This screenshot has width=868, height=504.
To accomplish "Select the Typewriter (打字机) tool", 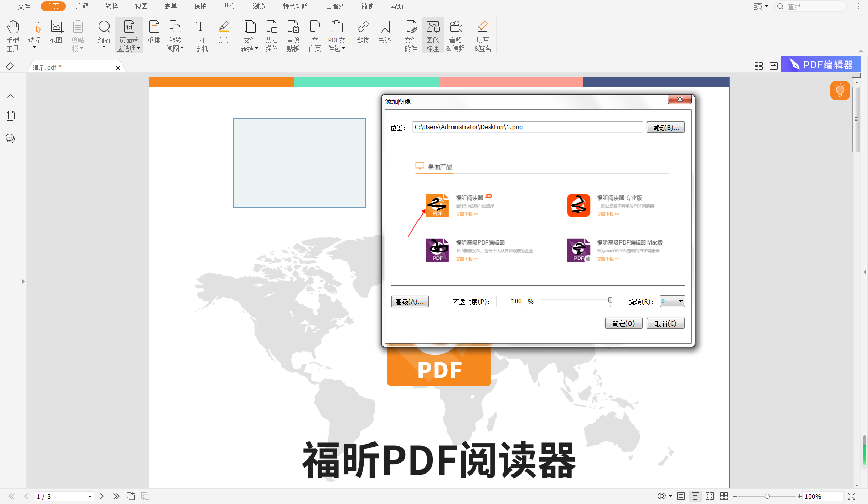I will tap(202, 36).
